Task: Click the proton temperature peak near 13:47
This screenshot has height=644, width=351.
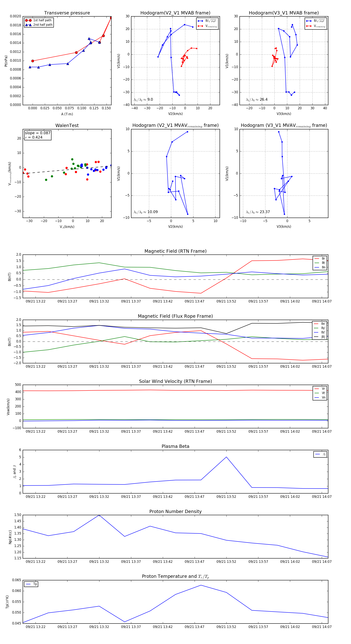Action: [201, 585]
